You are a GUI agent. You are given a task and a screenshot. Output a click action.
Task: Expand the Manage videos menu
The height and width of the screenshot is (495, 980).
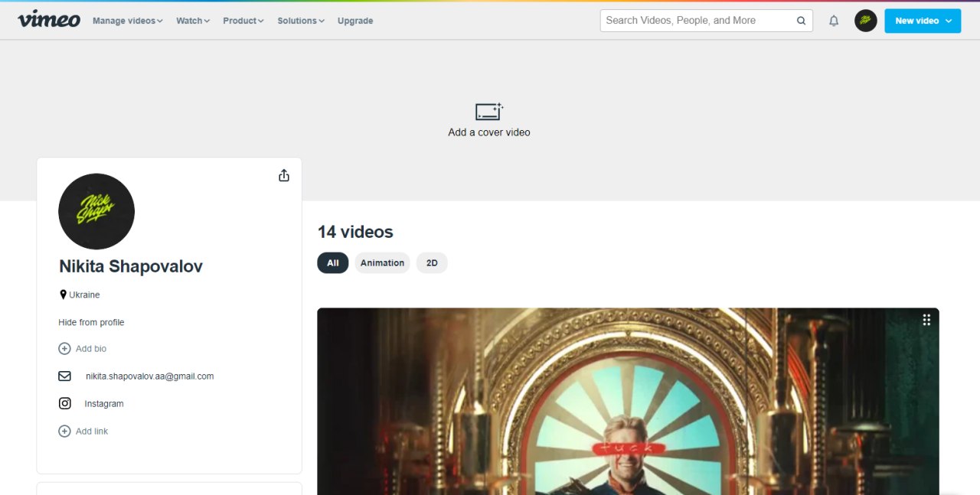[127, 21]
